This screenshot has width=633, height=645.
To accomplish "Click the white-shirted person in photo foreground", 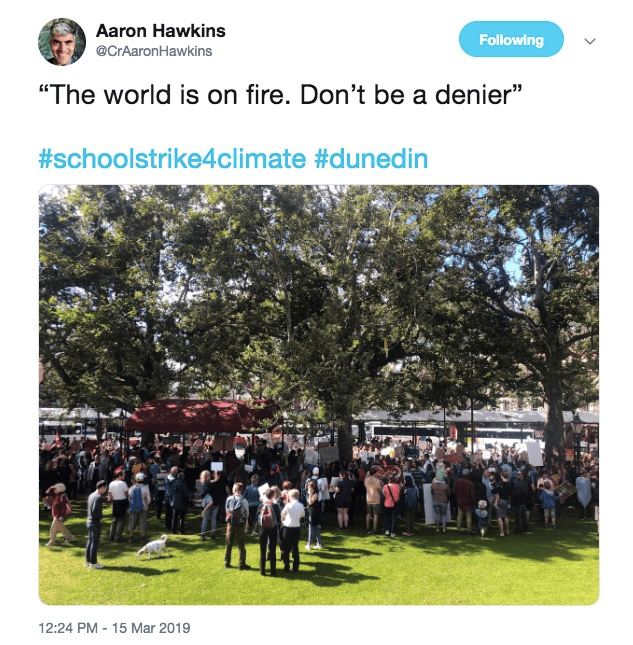I will click(x=292, y=530).
